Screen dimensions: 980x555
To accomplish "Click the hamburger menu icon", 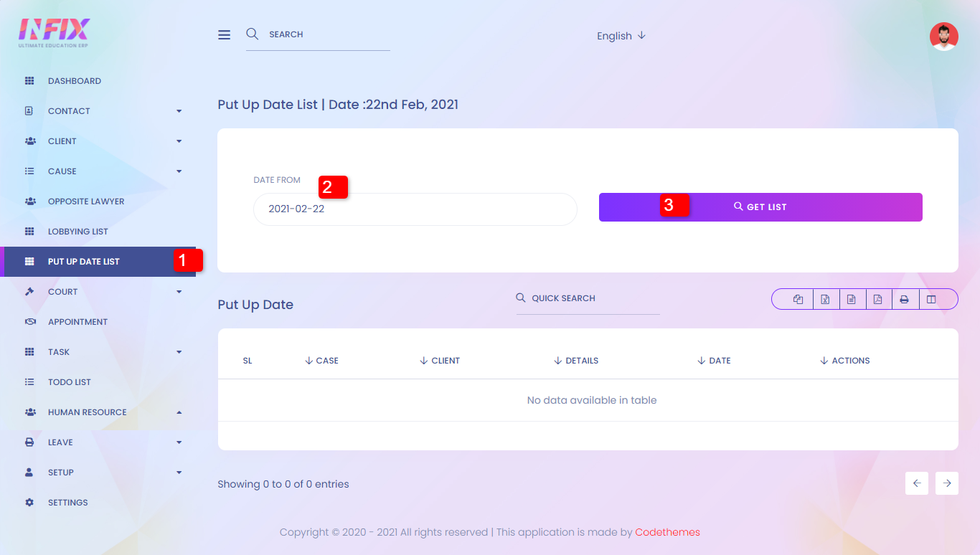I will tap(225, 35).
